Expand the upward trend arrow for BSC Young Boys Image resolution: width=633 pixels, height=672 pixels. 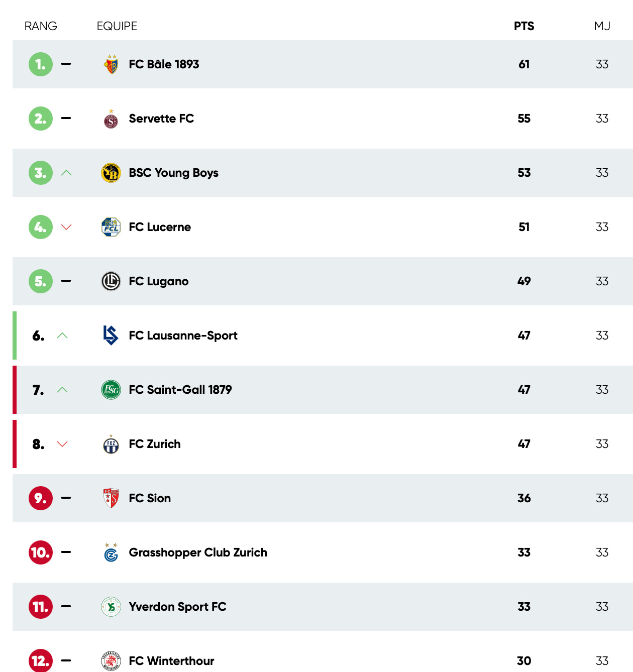click(66, 173)
